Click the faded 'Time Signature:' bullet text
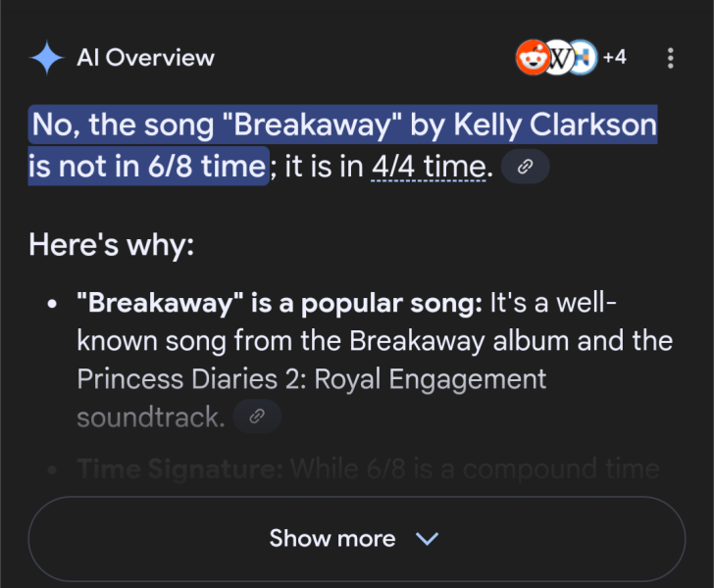Viewport: 714px width, 588px height. (x=180, y=468)
